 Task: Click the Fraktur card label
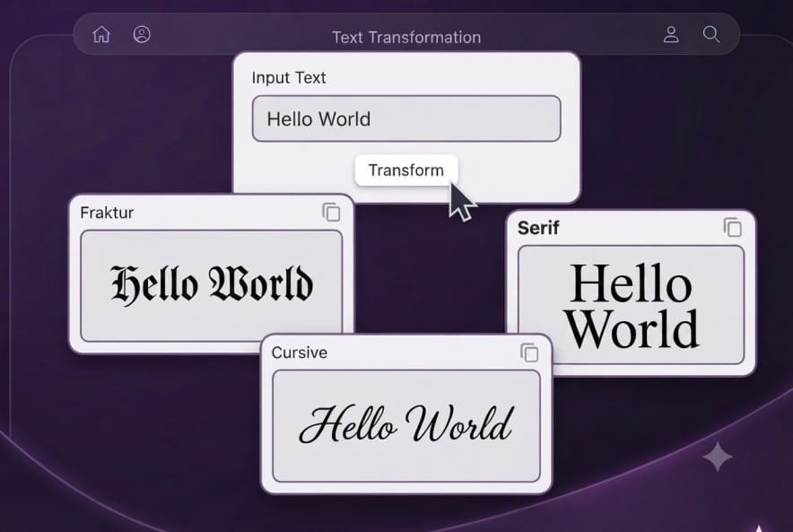click(x=107, y=213)
